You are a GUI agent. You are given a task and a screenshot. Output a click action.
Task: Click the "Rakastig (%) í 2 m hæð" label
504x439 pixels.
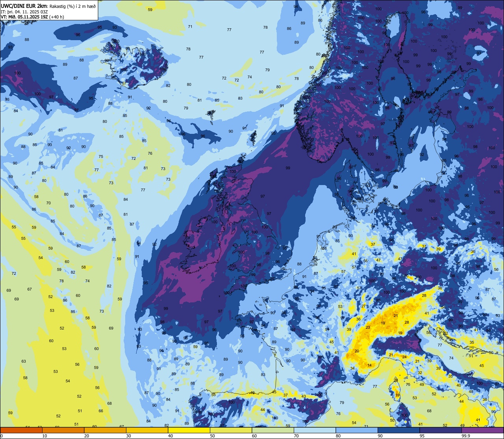[x=72, y=6]
